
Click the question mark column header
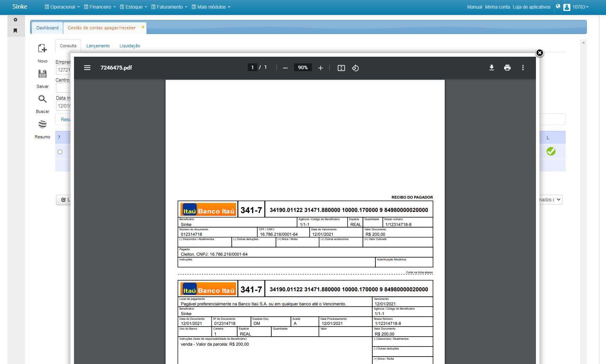[x=59, y=138]
